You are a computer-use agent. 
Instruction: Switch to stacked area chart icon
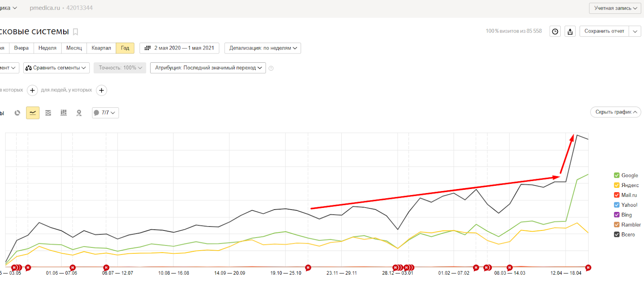pos(48,113)
